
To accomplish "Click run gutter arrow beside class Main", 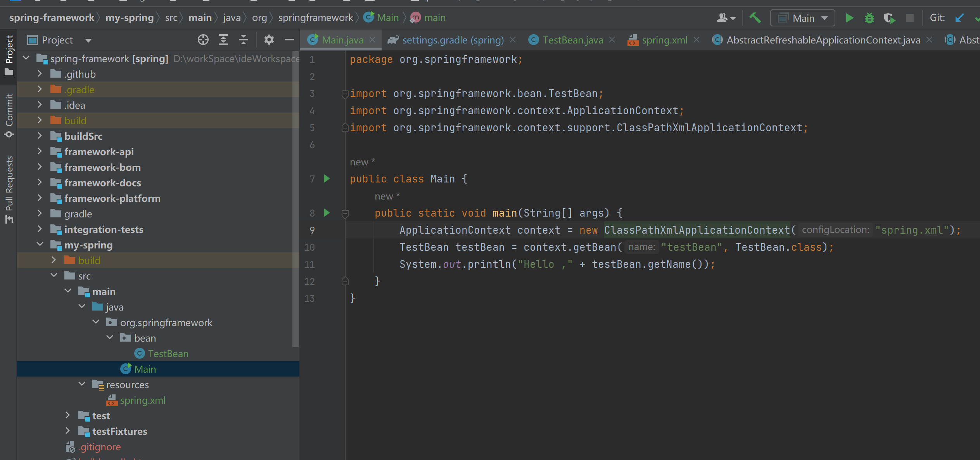I will point(327,179).
